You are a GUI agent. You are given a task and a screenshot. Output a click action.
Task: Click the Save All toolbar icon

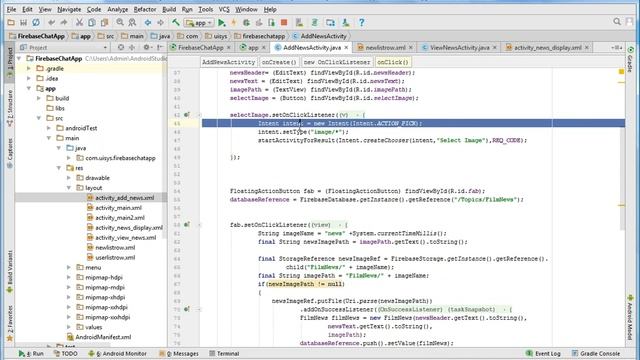tap(23, 22)
